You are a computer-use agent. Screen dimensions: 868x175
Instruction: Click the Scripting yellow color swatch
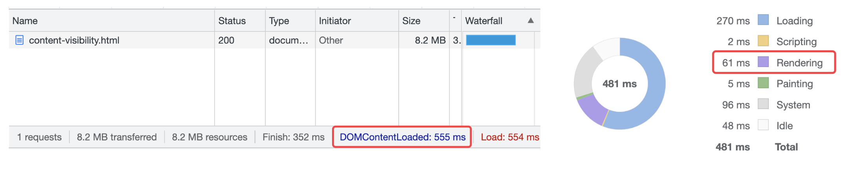[x=763, y=41]
